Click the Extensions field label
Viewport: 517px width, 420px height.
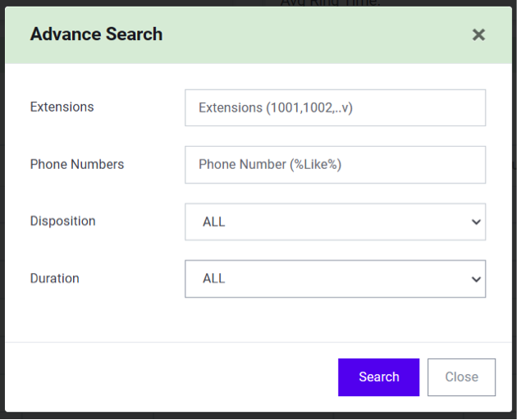(62, 107)
